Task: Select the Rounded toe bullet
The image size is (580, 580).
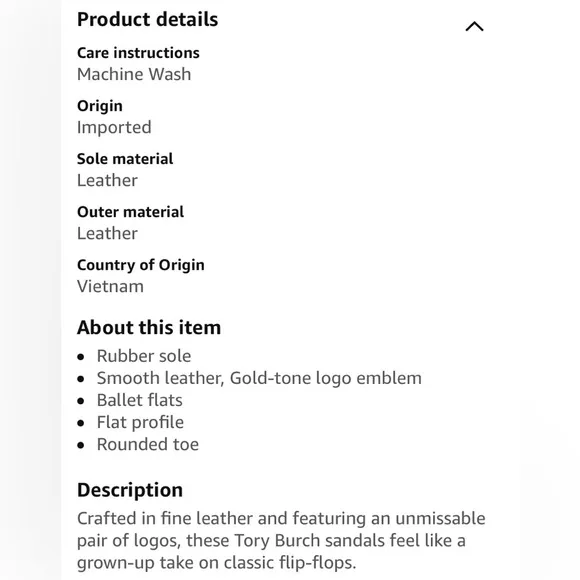Action: click(x=148, y=444)
